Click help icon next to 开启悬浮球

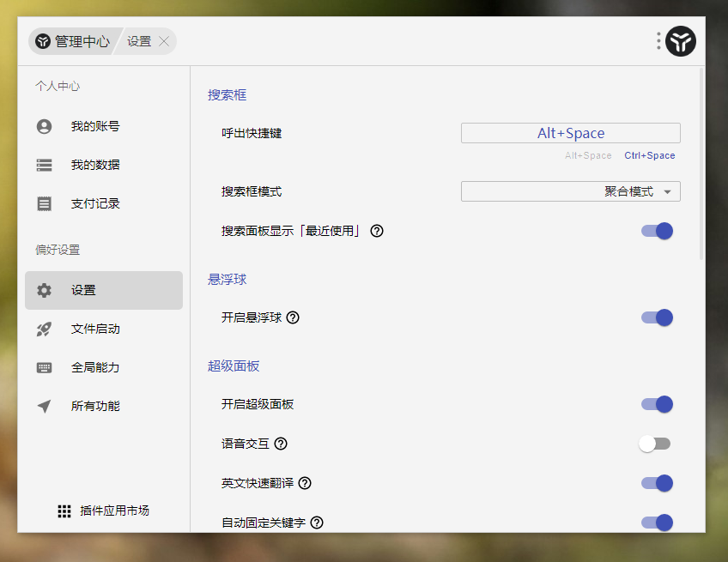pyautogui.click(x=293, y=317)
